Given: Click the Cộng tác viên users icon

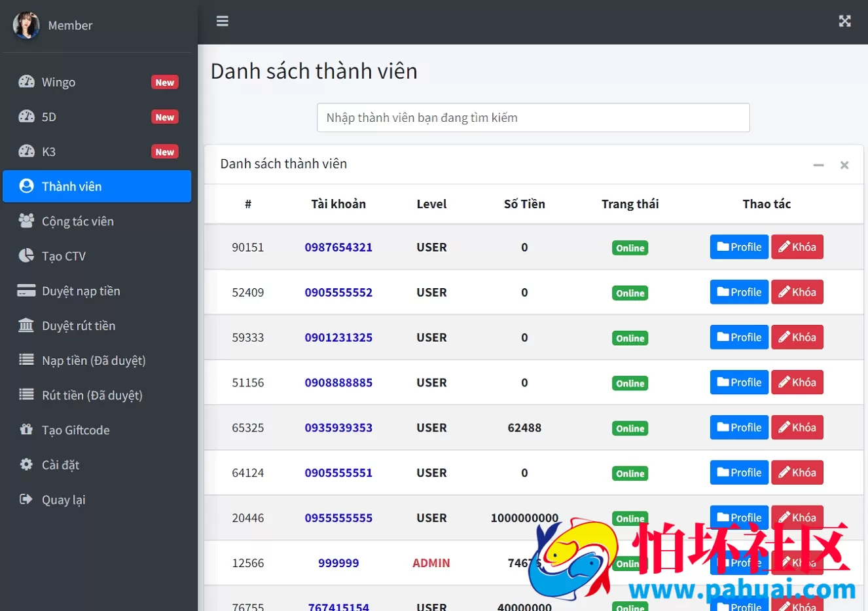Looking at the screenshot, I should (26, 221).
